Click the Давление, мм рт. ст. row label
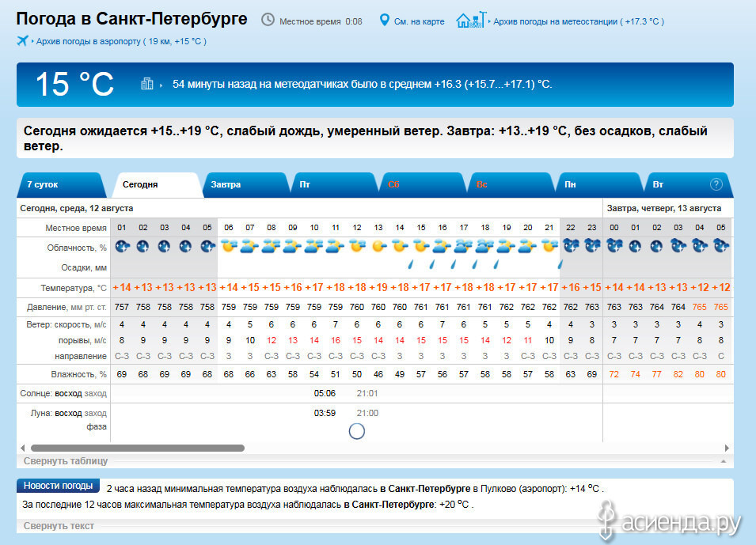 (66, 307)
